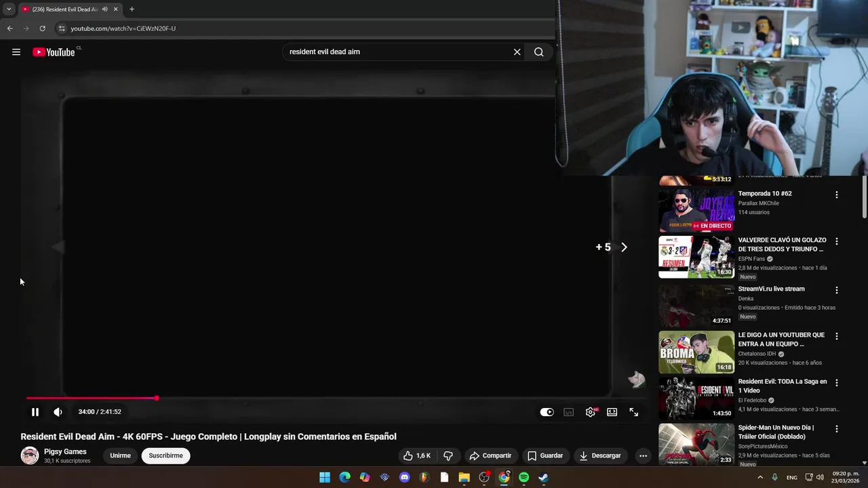This screenshot has height=488, width=868.
Task: Open the Temporada 10 #62 live thumbnail
Action: pyautogui.click(x=696, y=211)
